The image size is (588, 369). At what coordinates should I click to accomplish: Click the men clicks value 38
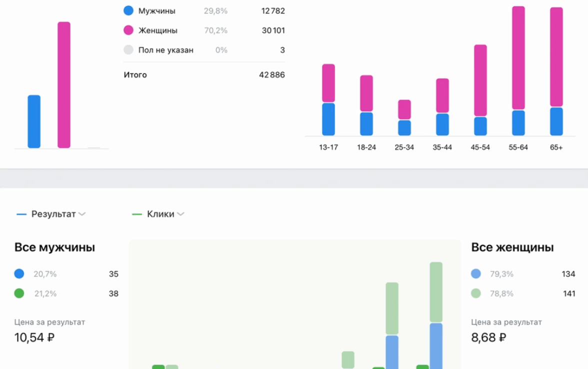113,293
